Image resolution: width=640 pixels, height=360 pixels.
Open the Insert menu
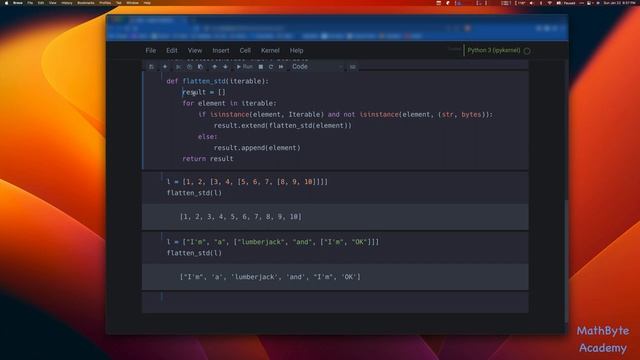221,51
